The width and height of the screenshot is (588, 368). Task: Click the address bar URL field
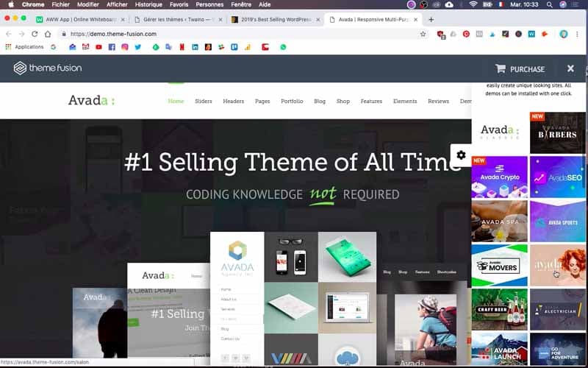click(x=240, y=34)
